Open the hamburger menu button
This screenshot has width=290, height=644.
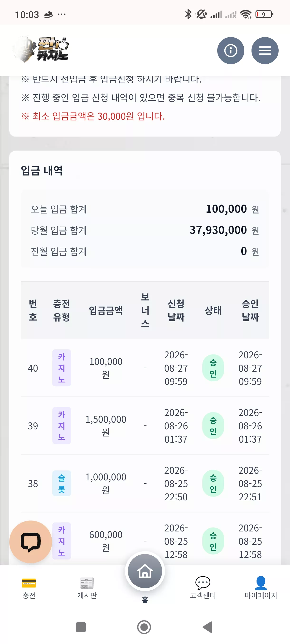265,51
